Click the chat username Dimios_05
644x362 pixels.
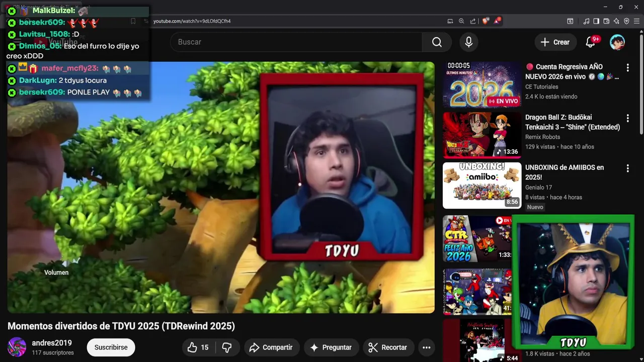40,46
